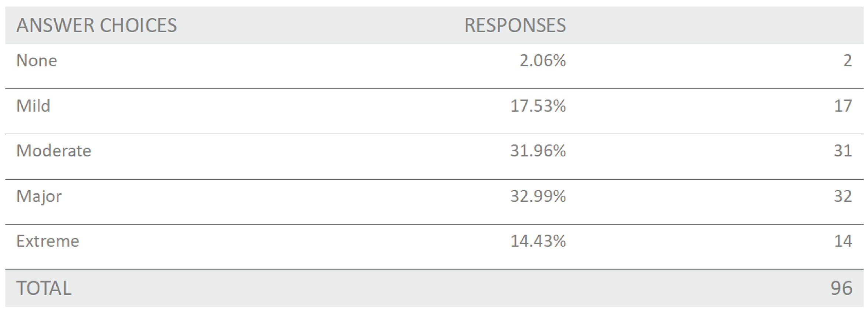
Task: Select the Major answer choice label
Action: [x=39, y=196]
